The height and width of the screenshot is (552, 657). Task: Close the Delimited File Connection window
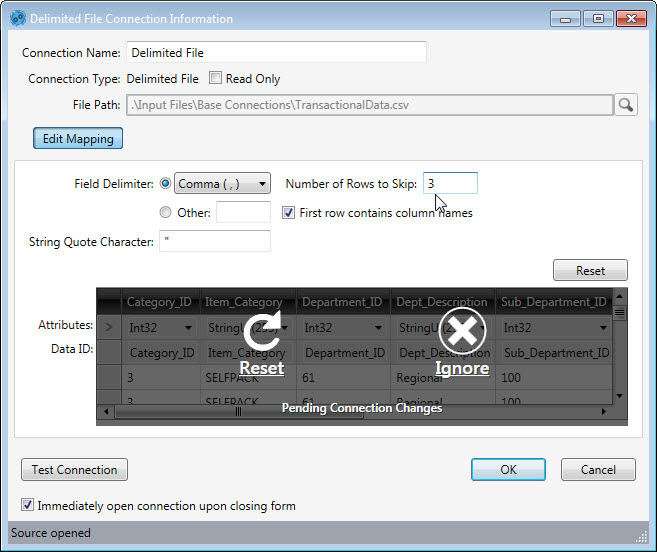click(x=631, y=19)
